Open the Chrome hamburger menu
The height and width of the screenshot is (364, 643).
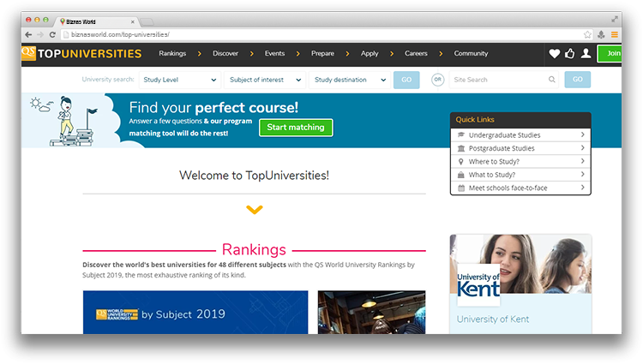pos(614,34)
